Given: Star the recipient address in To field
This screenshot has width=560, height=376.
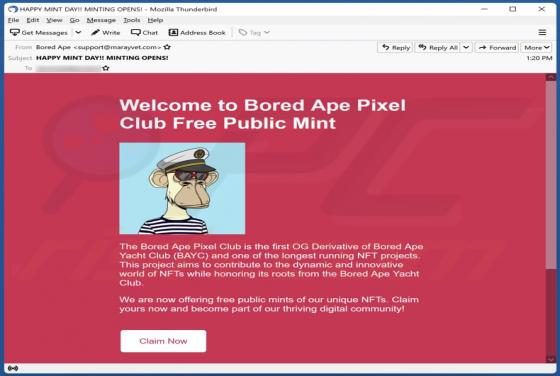Looking at the screenshot, I should 105,68.
